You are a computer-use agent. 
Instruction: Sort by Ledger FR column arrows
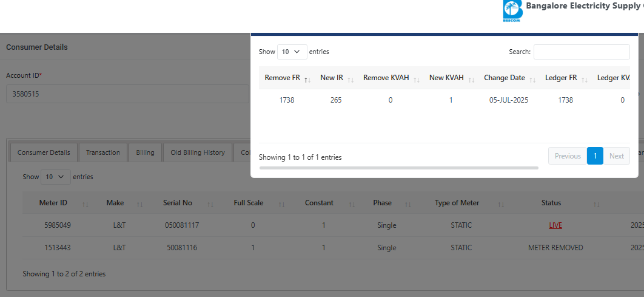(x=585, y=79)
